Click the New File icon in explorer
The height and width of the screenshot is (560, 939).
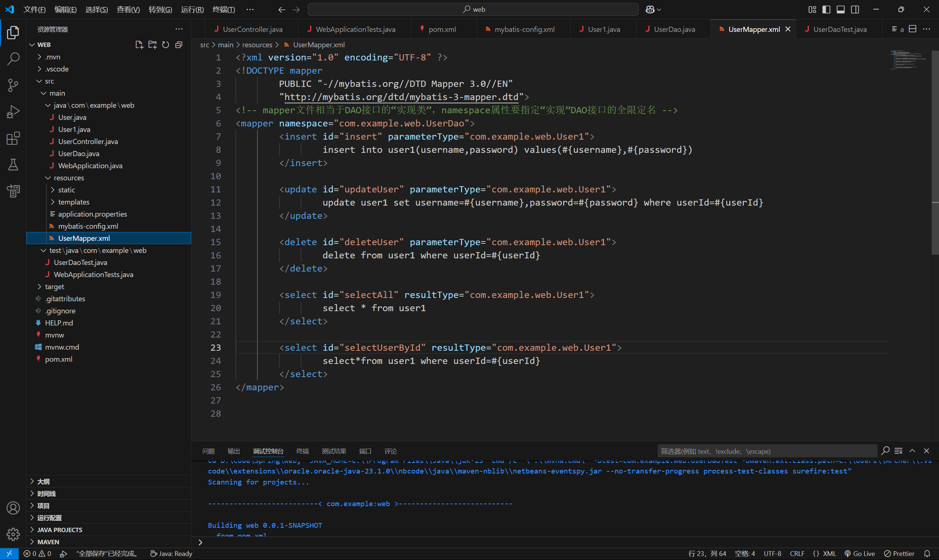coord(139,44)
